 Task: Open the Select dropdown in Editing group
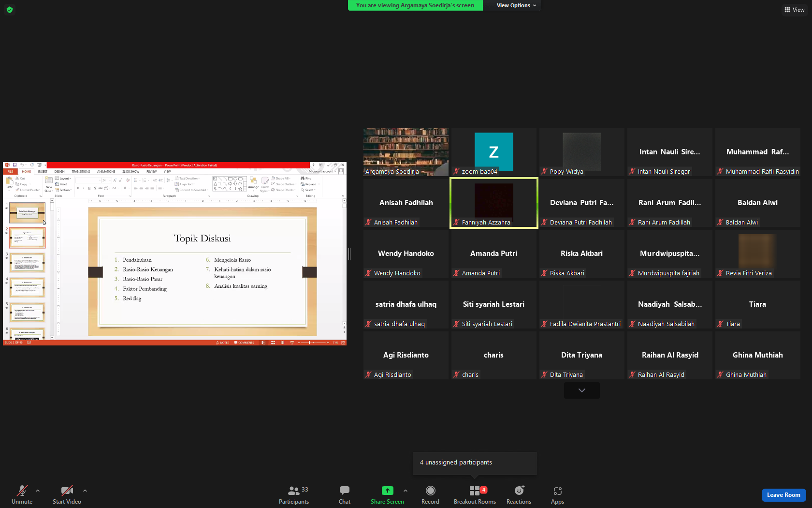(308, 190)
